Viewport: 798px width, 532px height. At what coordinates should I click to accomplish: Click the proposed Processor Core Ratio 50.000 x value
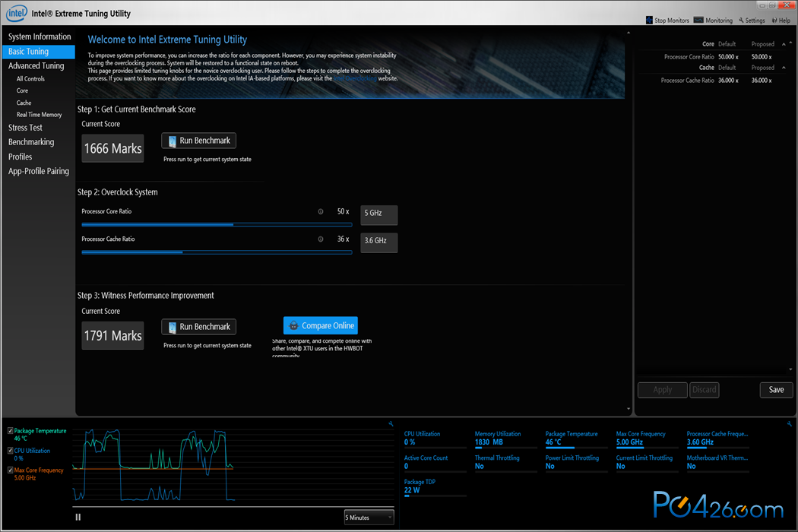coord(762,57)
